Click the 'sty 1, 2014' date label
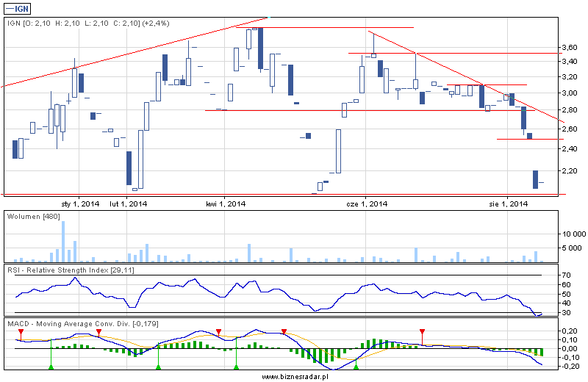Viewport: 588px width, 382px height. (79, 203)
